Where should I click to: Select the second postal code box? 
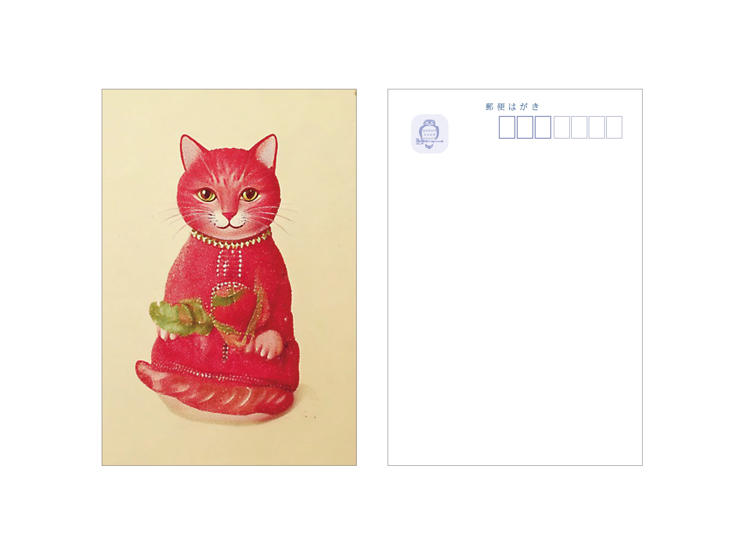(525, 127)
